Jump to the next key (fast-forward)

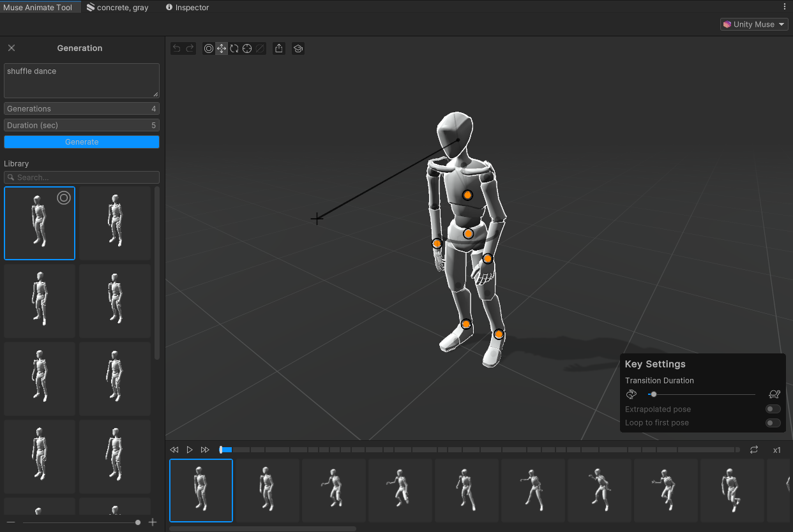click(205, 450)
